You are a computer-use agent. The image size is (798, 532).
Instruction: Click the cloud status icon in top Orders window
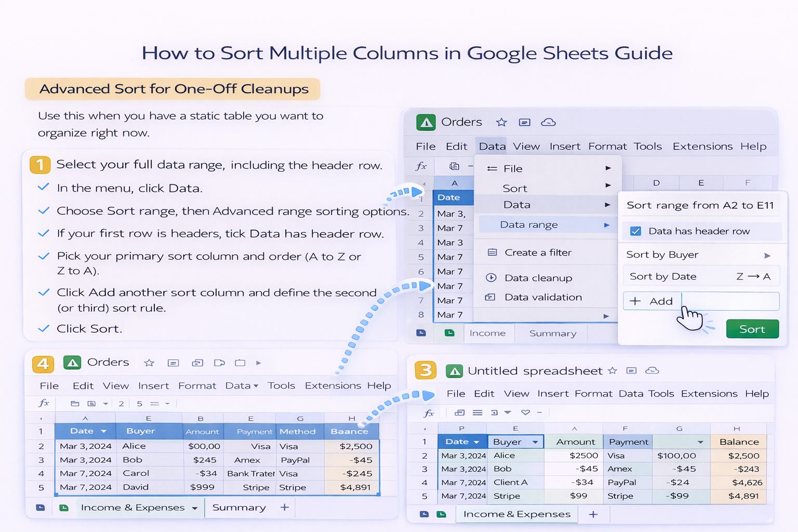(548, 122)
